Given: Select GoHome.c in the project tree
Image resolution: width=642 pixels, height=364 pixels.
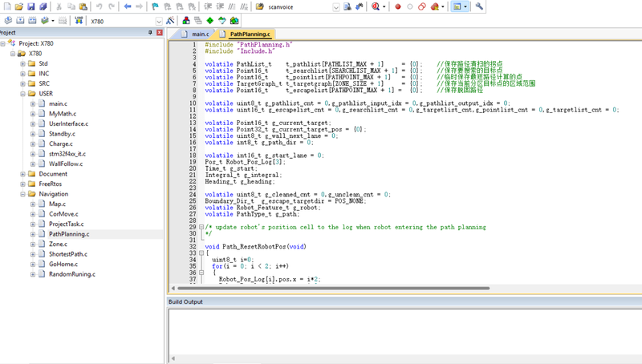Looking at the screenshot, I should pyautogui.click(x=62, y=264).
